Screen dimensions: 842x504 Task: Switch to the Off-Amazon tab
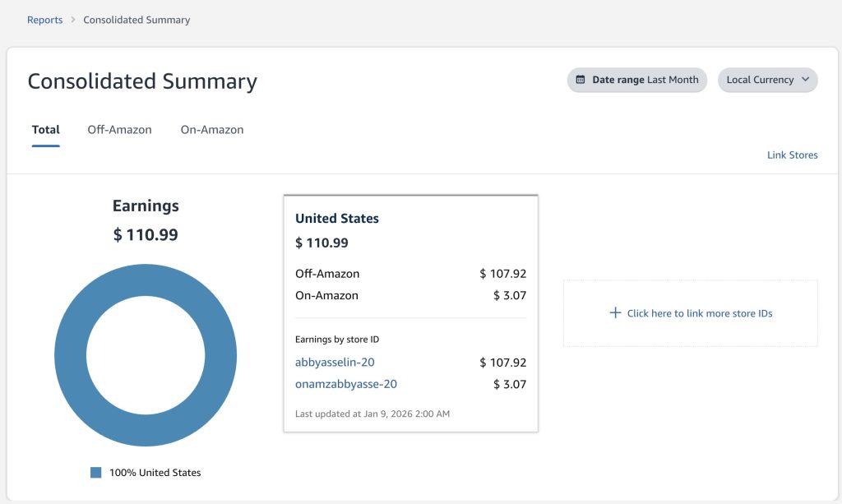(x=119, y=129)
